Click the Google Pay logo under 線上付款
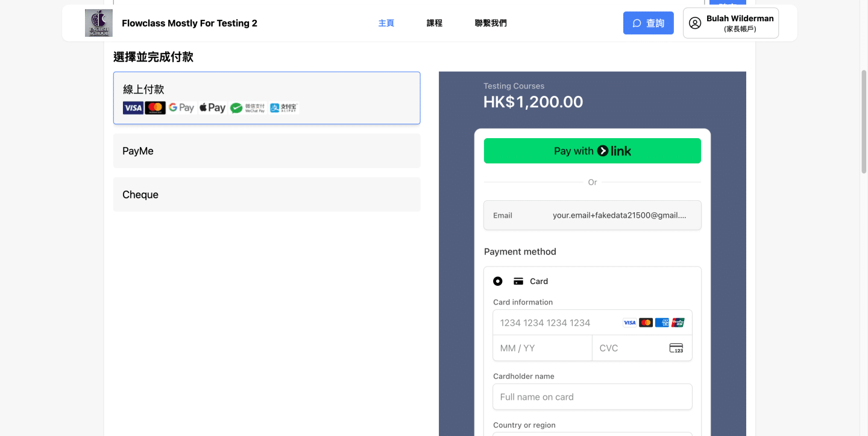Screen dimensions: 868x436 pos(181,108)
